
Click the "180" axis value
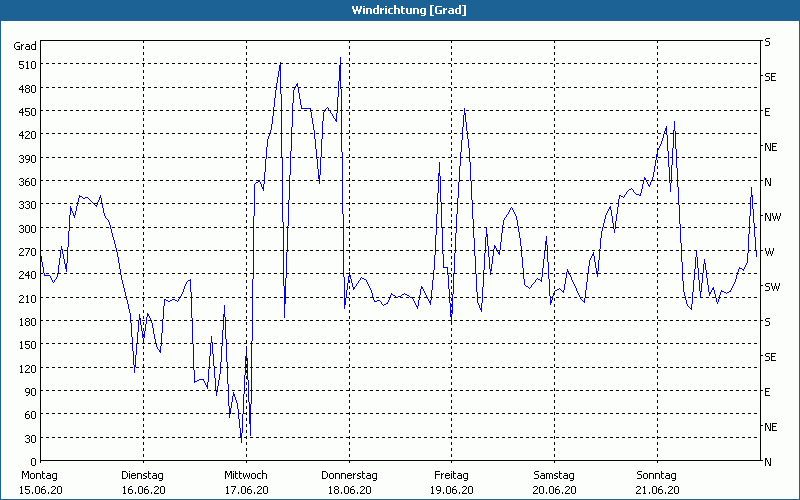pyautogui.click(x=28, y=321)
